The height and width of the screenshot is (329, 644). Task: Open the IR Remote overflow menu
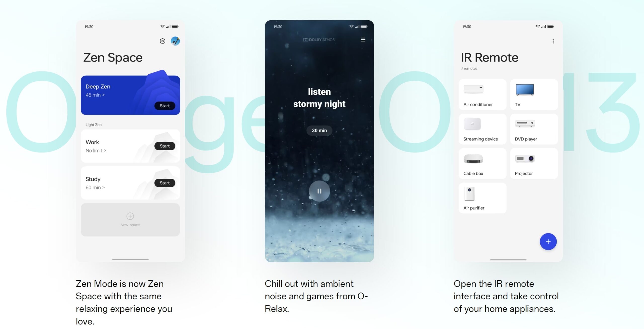(553, 41)
